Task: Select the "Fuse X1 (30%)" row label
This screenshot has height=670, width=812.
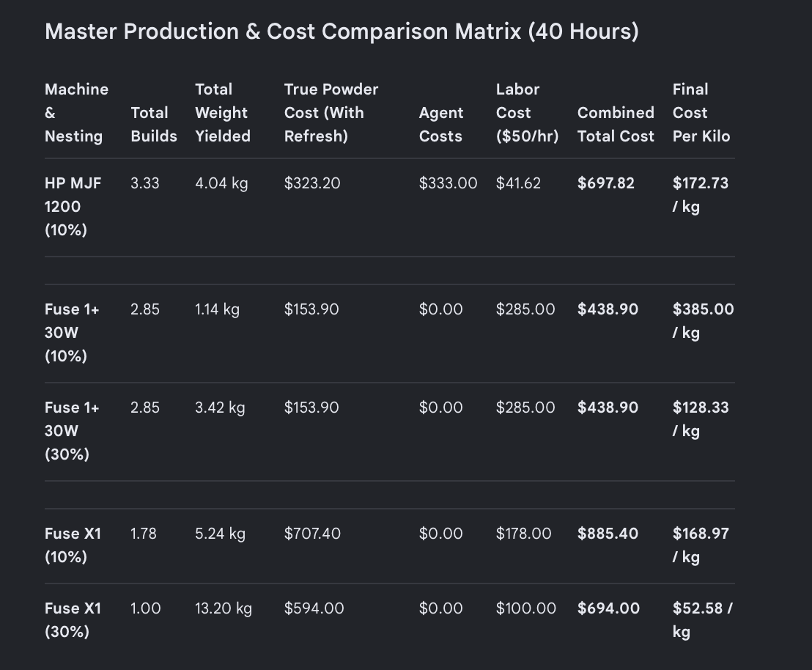Action: tap(73, 619)
